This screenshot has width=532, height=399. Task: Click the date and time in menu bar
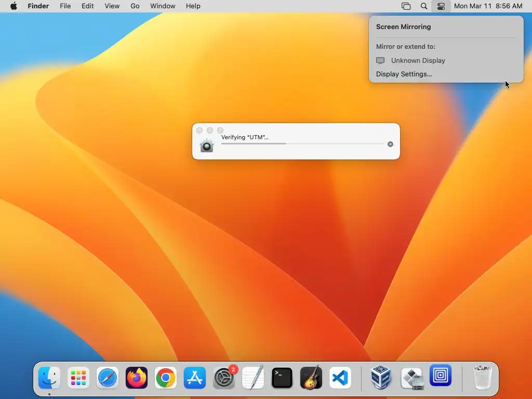pos(488,6)
